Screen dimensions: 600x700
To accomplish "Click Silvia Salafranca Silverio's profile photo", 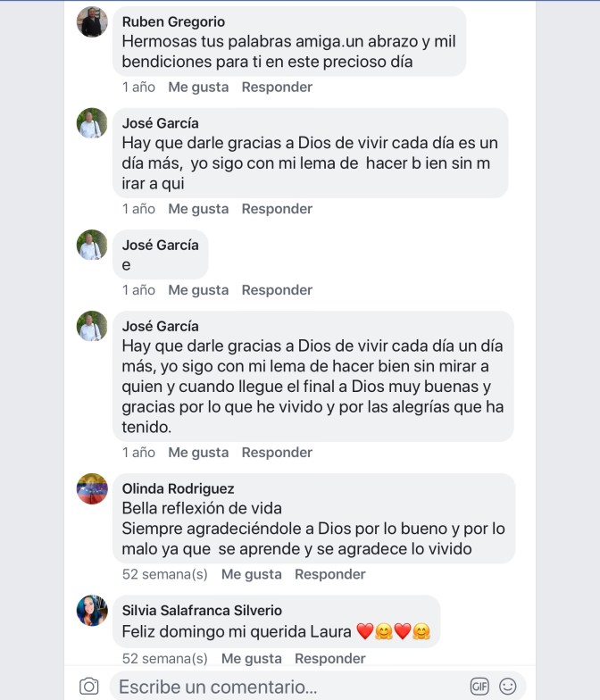I will pos(92,610).
